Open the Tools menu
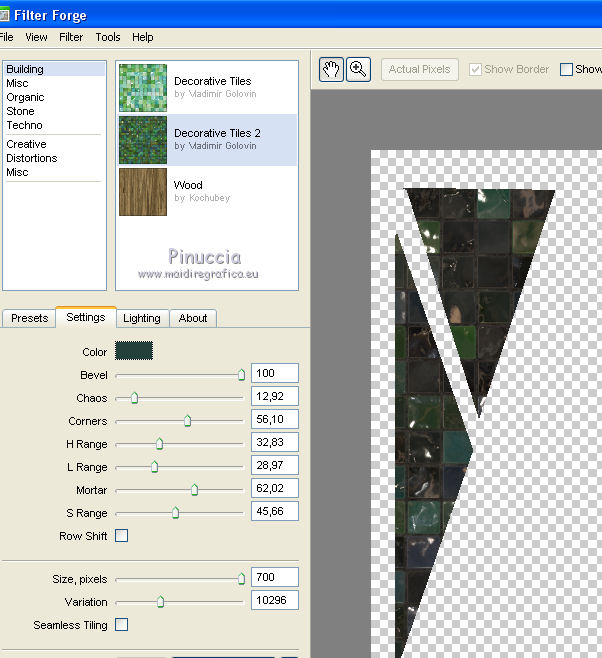Image resolution: width=602 pixels, height=658 pixels. pos(108,37)
